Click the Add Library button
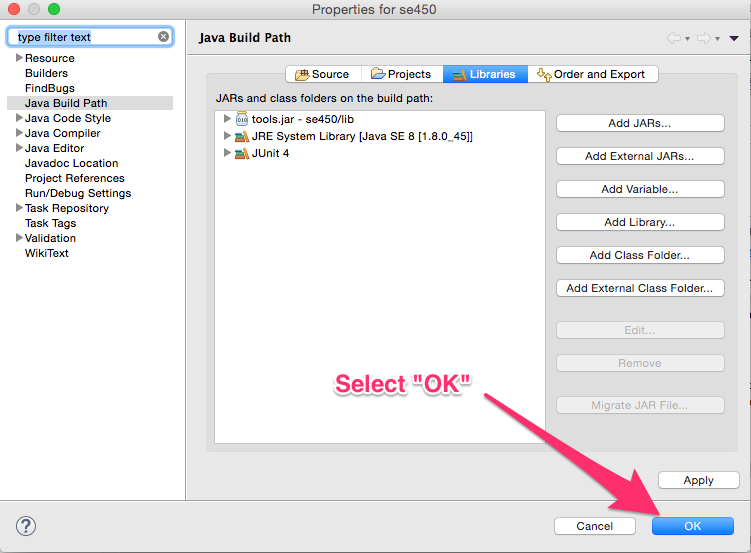This screenshot has height=553, width=751. tap(639, 222)
